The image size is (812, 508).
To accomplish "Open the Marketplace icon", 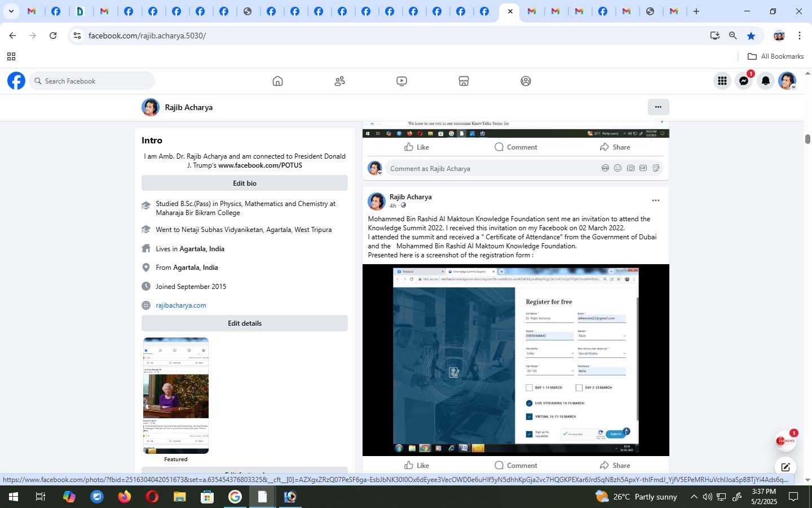I will click(x=464, y=81).
